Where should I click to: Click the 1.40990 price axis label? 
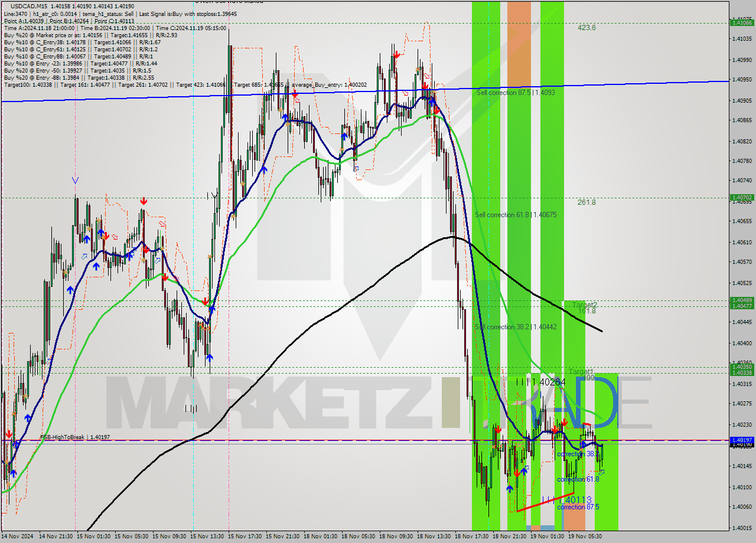[x=742, y=60]
